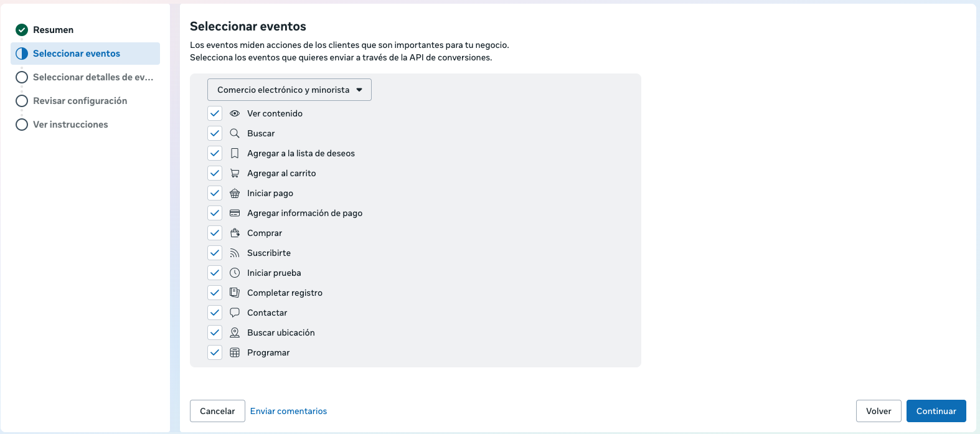The image size is (980, 434).
Task: Go to the Resumen step
Action: [53, 30]
